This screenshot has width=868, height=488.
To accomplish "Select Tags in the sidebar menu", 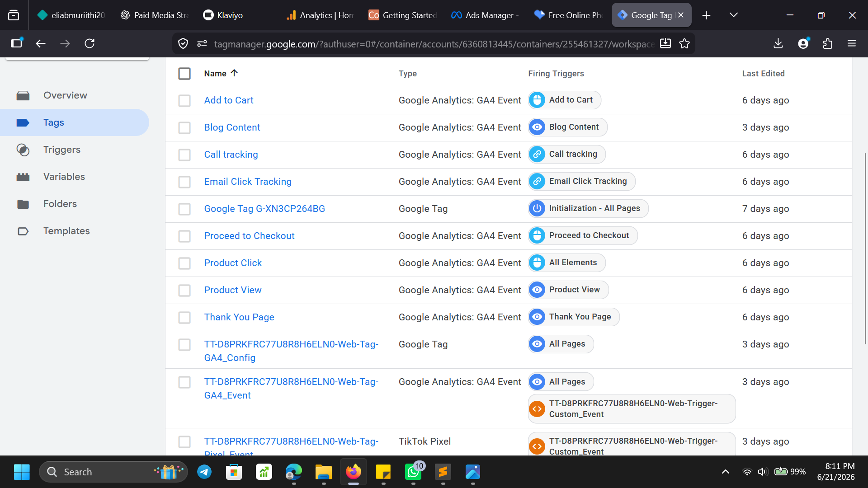I will coord(75,122).
